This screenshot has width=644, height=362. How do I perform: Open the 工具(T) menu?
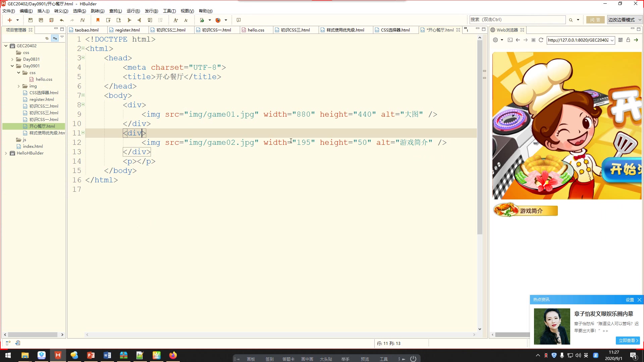(169, 11)
